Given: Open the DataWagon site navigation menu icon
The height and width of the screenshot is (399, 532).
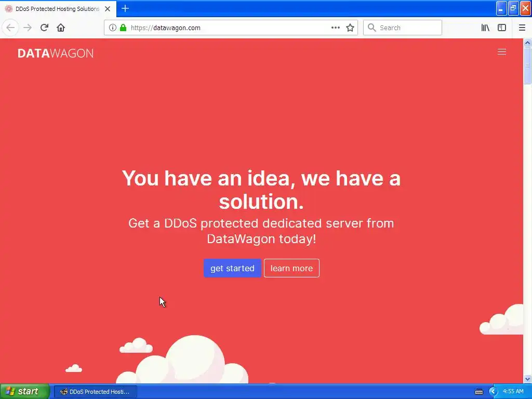Looking at the screenshot, I should pos(502,51).
